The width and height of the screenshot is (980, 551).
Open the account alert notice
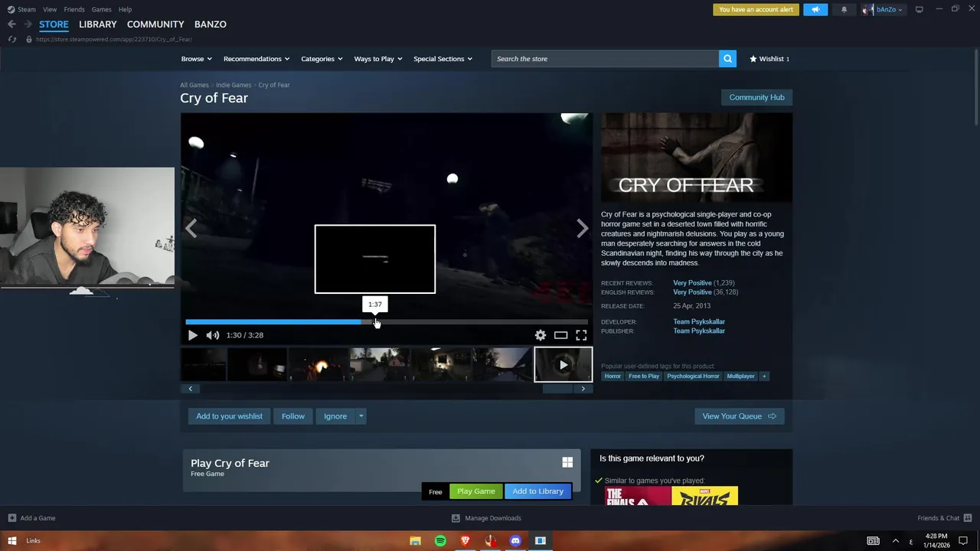click(756, 9)
